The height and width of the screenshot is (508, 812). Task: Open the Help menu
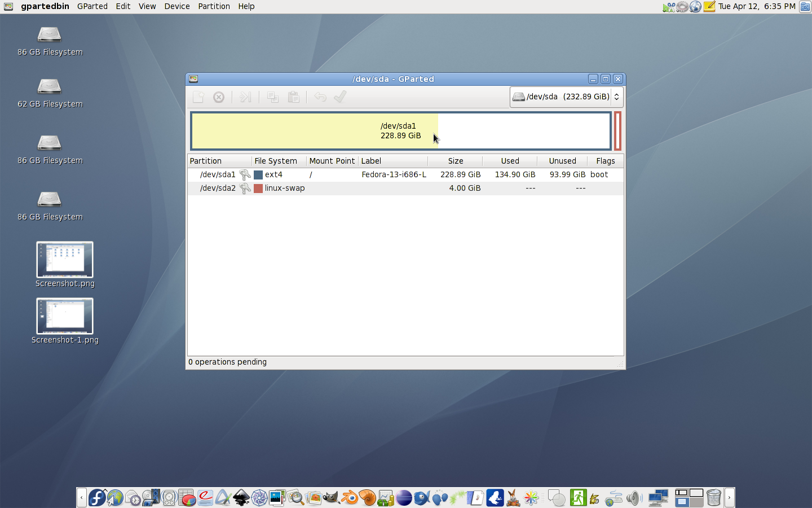click(246, 6)
